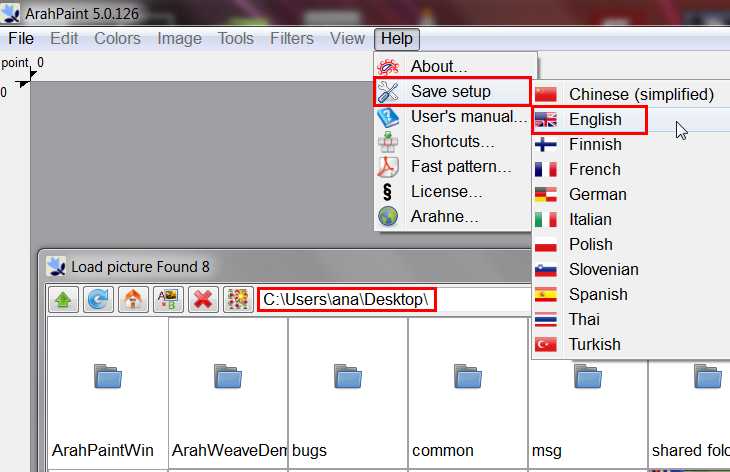Image resolution: width=730 pixels, height=472 pixels.
Task: Open the File menu
Action: coord(21,39)
